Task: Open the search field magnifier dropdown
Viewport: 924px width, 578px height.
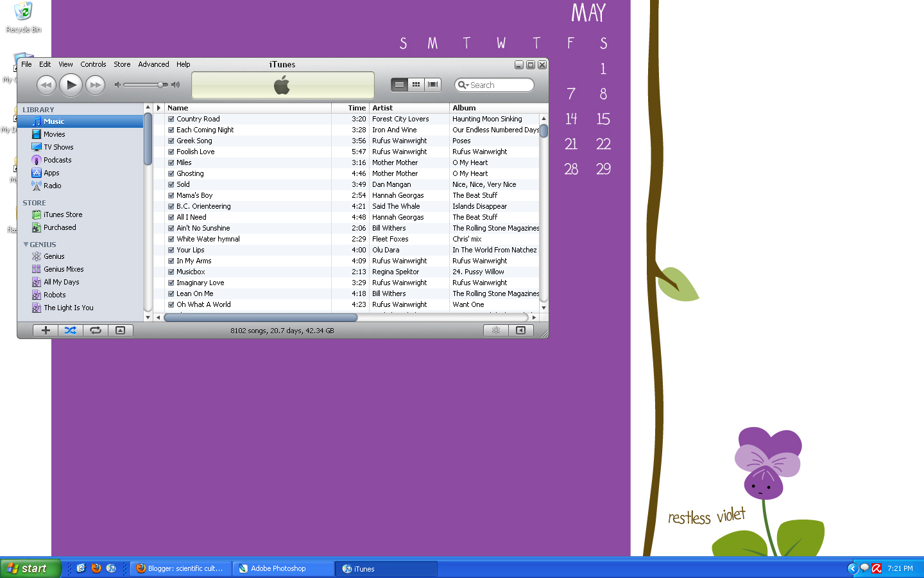Action: 463,85
